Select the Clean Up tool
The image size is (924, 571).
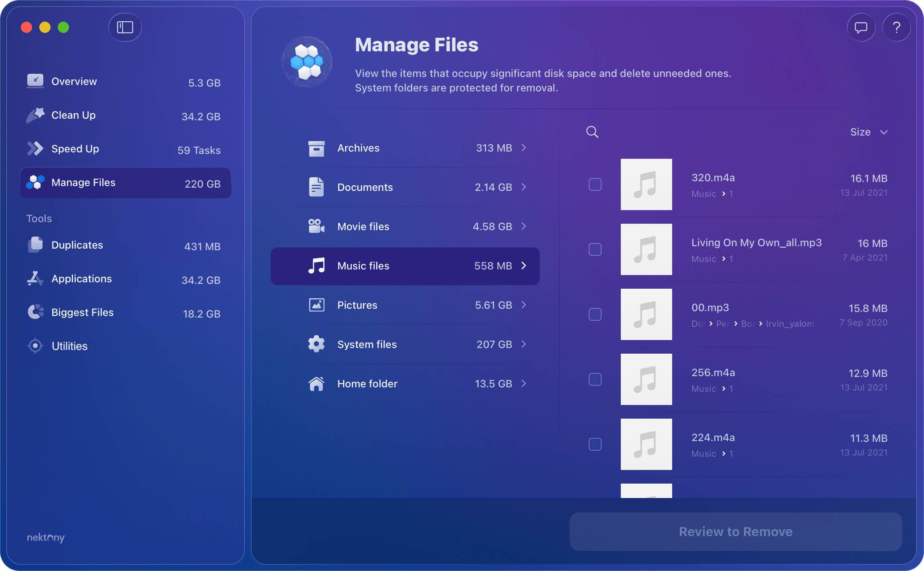coord(73,115)
